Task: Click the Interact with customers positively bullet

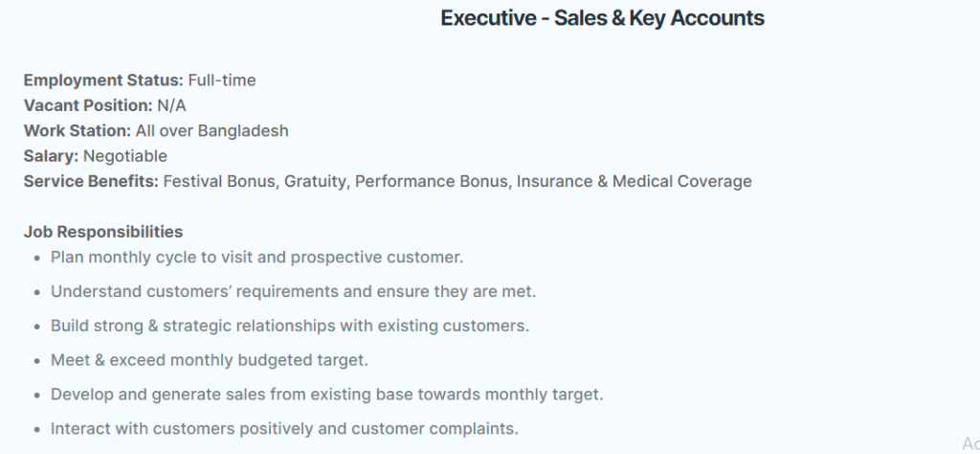Action: (284, 429)
